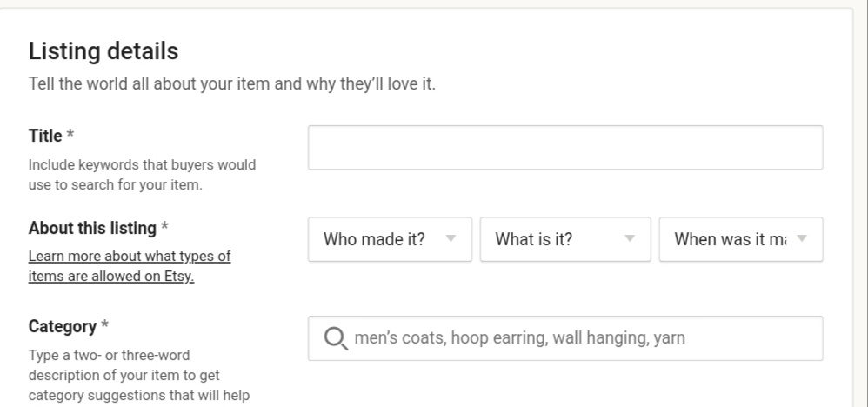Click the required asterisk next to Title
The image size is (868, 407).
[x=70, y=136]
